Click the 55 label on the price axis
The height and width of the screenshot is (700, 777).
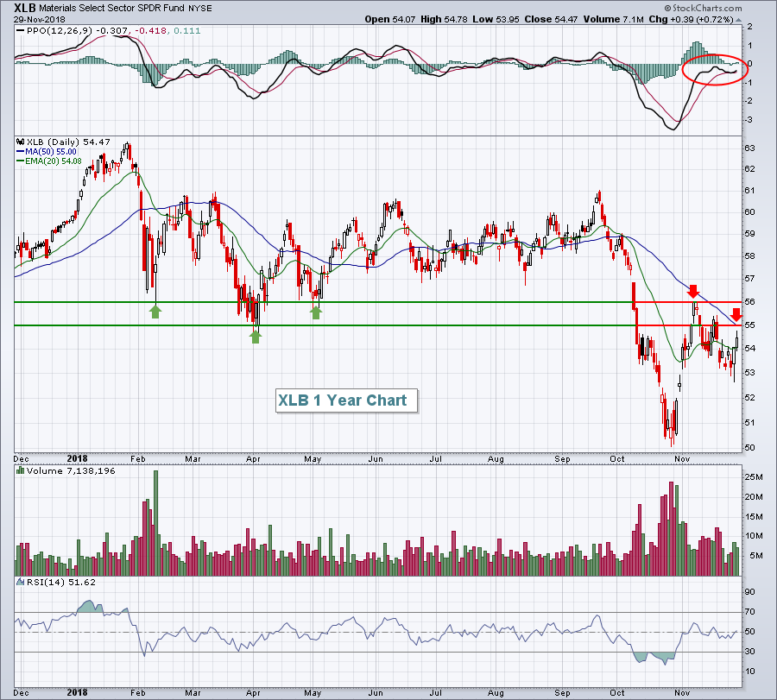coord(749,325)
